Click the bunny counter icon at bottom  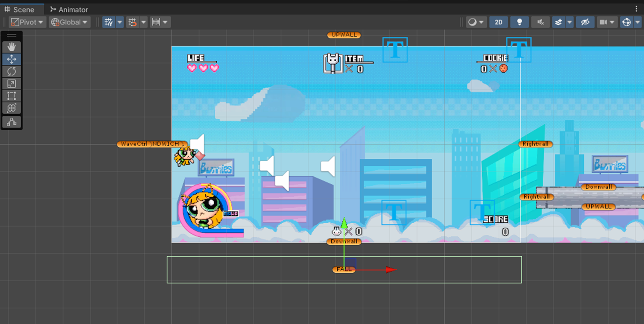337,231
